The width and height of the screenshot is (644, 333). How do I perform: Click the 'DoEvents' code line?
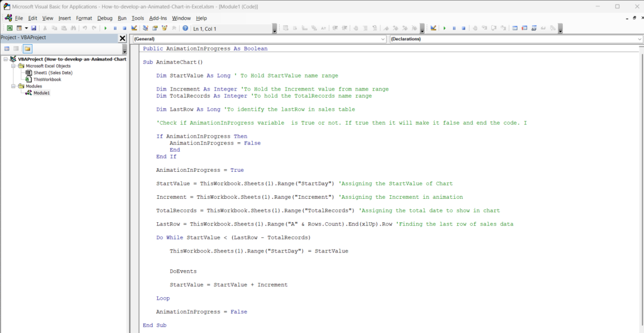(183, 271)
